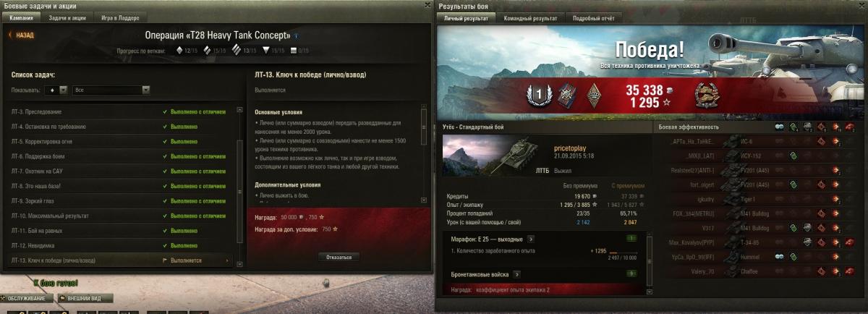Click the 'Отказаться' button
The width and height of the screenshot is (868, 314).
coord(339,257)
